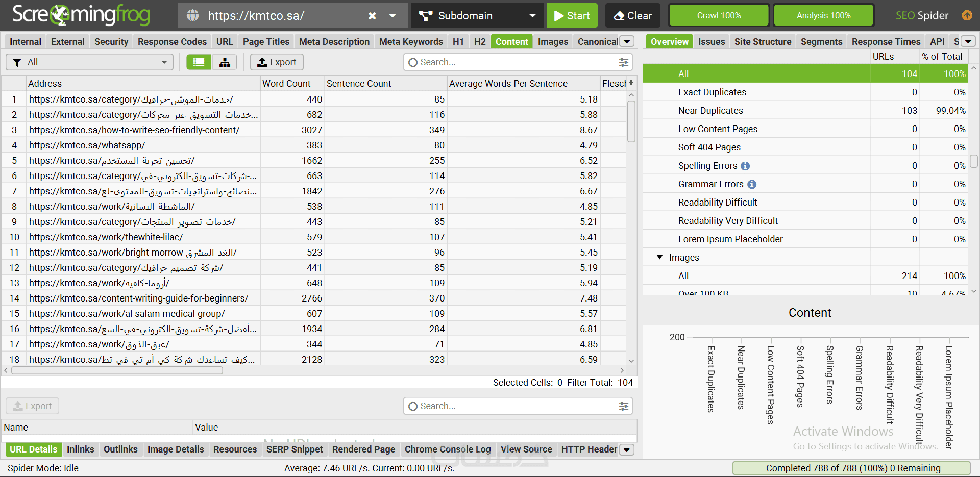Click the main table horizontal scrollbar

click(x=117, y=370)
